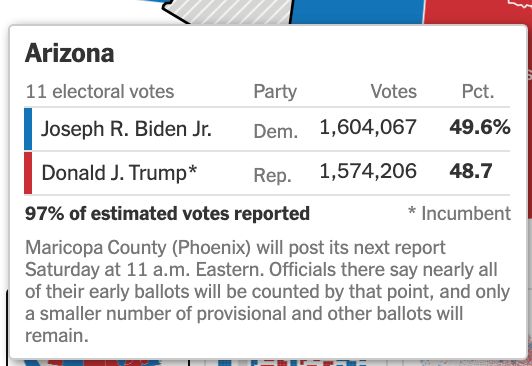532x366 pixels.
Task: Click the Party column header
Action: (x=275, y=92)
